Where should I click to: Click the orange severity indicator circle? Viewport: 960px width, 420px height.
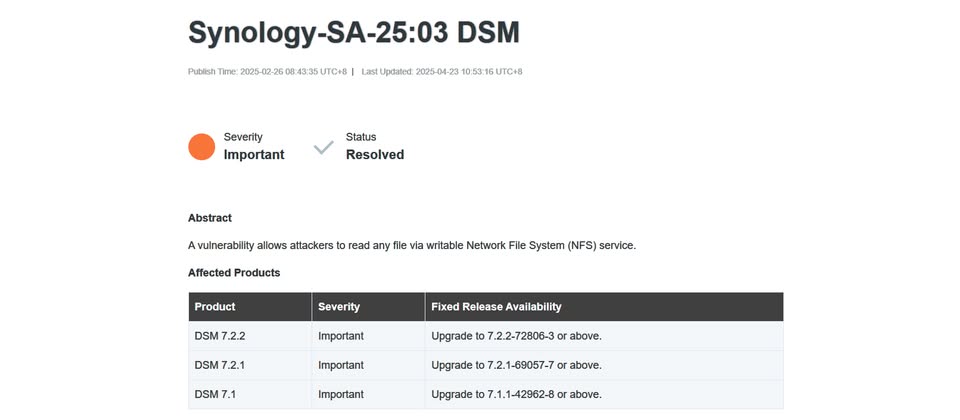coord(201,147)
